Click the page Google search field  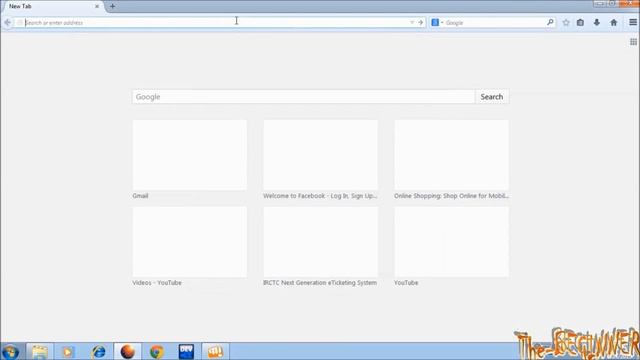pos(304,97)
